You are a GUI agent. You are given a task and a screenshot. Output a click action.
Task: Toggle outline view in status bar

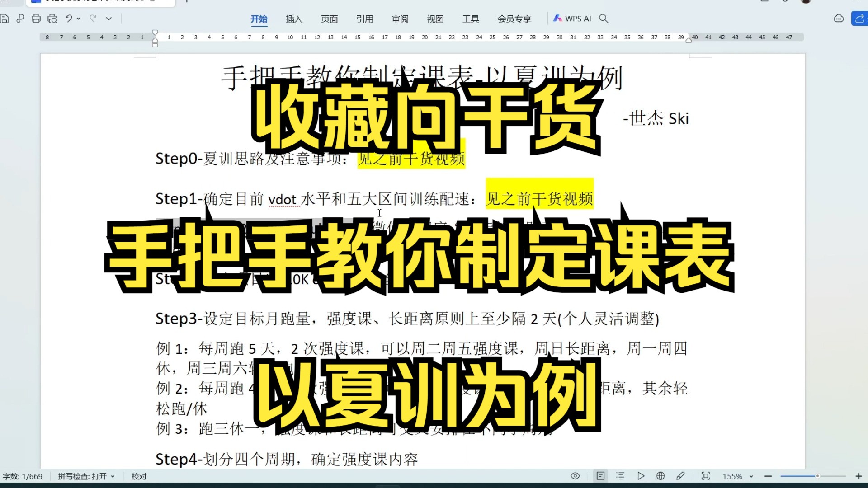click(620, 476)
